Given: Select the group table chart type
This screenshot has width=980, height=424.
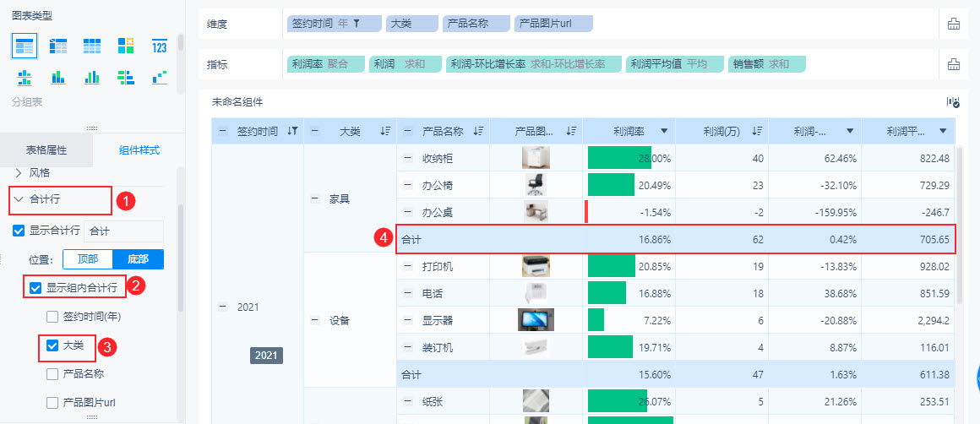Looking at the screenshot, I should coord(24,46).
